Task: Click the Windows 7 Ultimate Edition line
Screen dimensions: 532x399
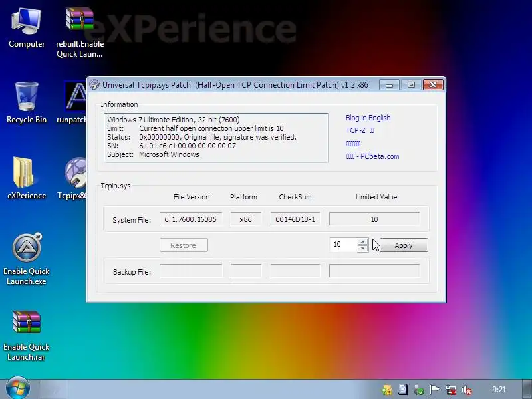Action: point(174,120)
